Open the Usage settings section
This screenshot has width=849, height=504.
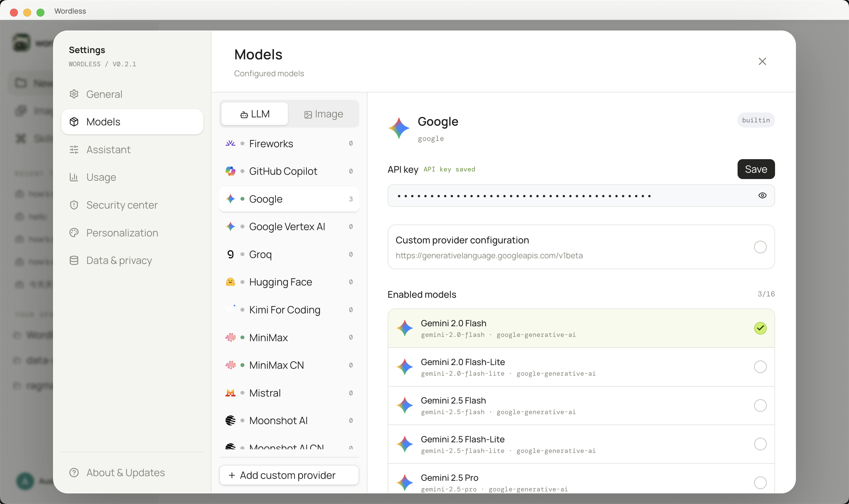pyautogui.click(x=132, y=177)
